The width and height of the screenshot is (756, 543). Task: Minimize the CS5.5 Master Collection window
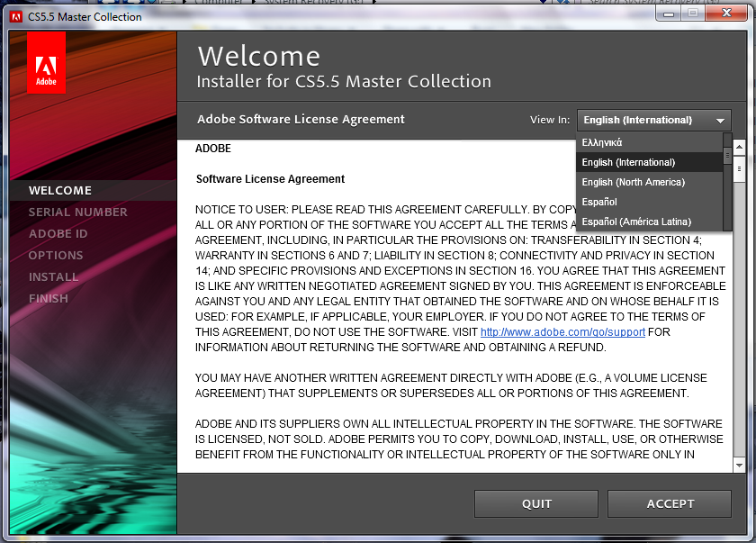[668, 14]
